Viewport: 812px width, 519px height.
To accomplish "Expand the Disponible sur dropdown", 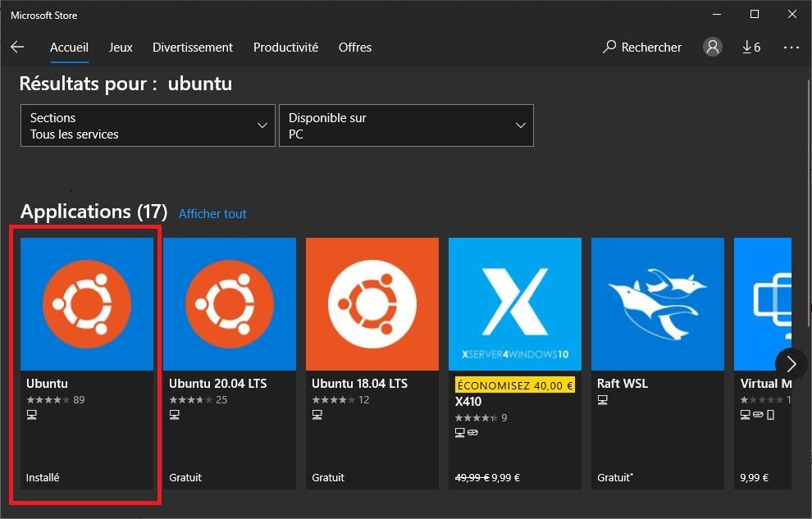I will tap(406, 125).
